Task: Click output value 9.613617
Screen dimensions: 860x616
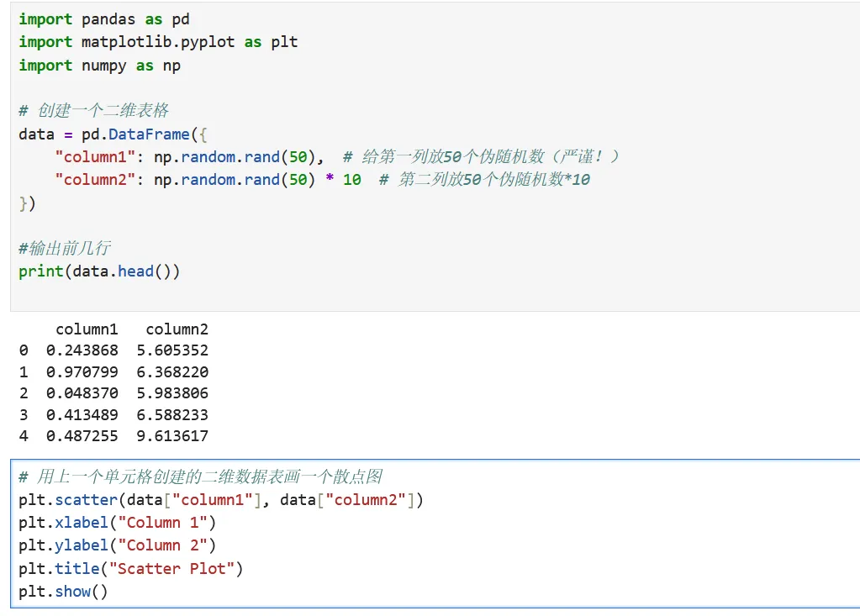Action: point(172,436)
